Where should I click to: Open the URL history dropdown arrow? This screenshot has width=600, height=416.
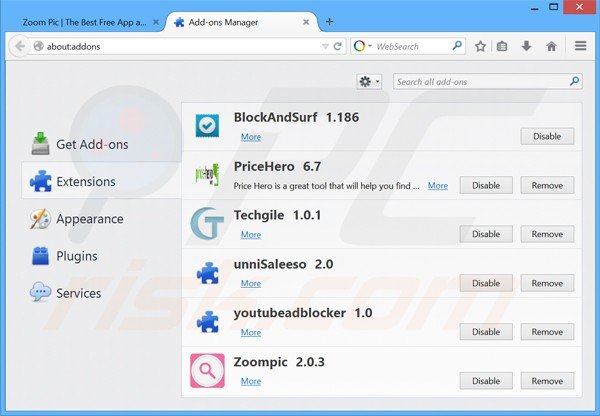[325, 46]
